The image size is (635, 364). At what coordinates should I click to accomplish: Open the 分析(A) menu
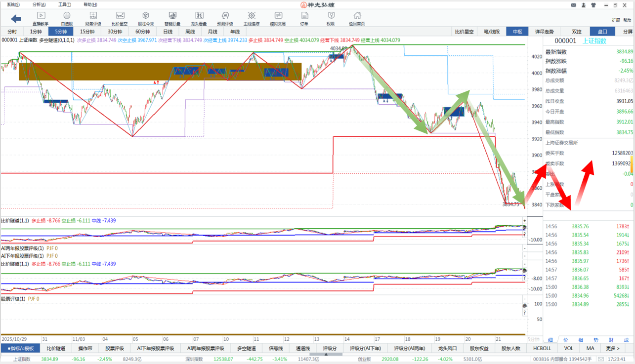click(39, 4)
